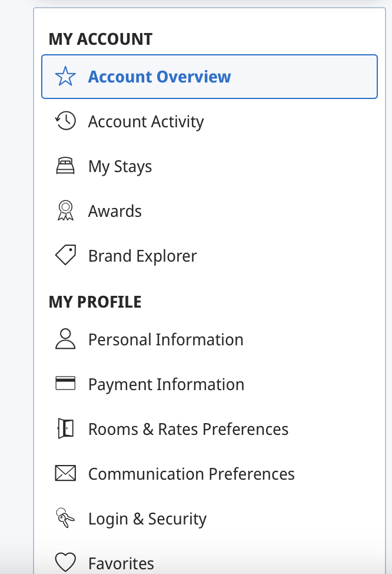
Task: Click the person icon for Personal Information
Action: tap(65, 339)
